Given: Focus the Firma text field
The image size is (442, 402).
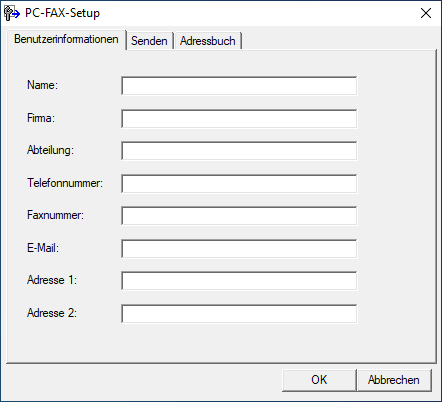Looking at the screenshot, I should tap(239, 118).
